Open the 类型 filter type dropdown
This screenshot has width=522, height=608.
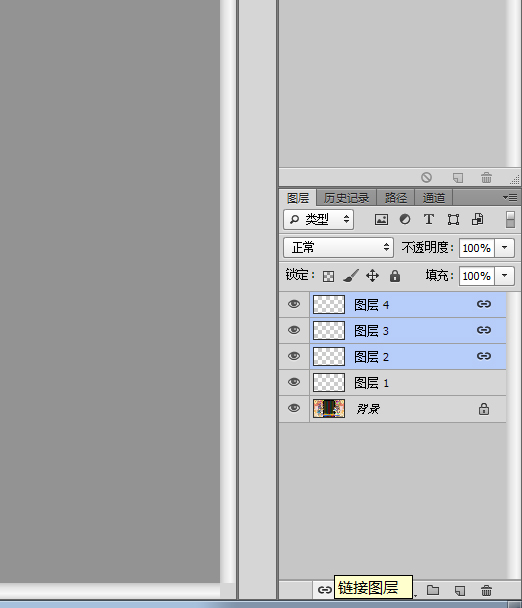tap(318, 219)
